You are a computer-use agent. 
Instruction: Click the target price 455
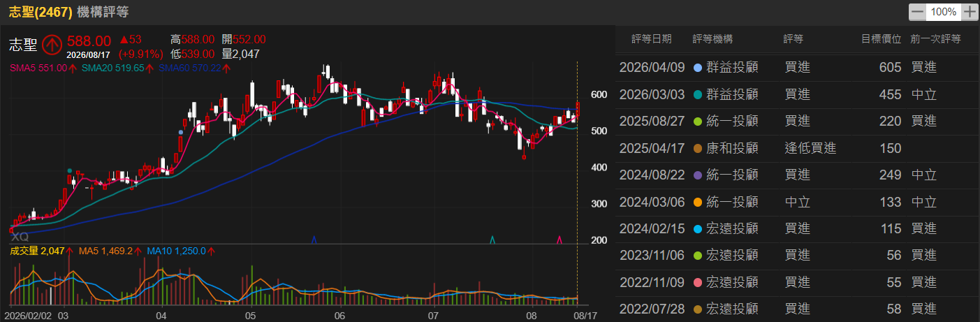pyautogui.click(x=891, y=95)
